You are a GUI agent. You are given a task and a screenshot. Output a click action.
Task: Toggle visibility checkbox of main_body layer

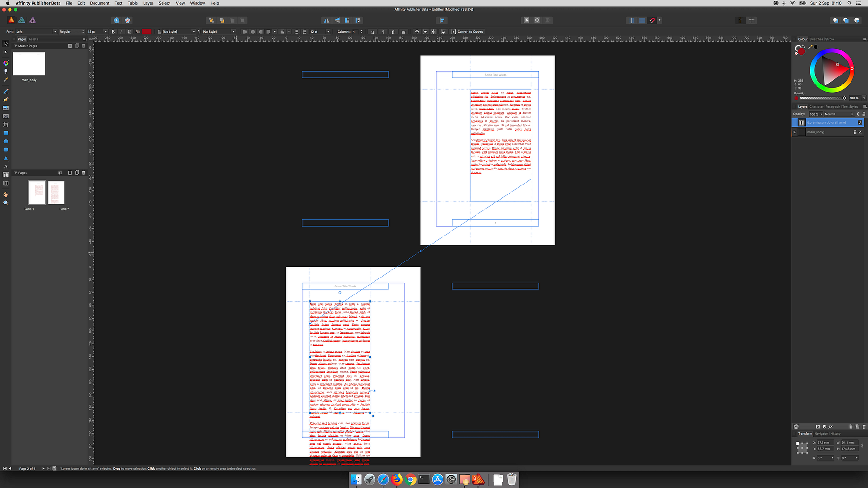click(x=860, y=132)
